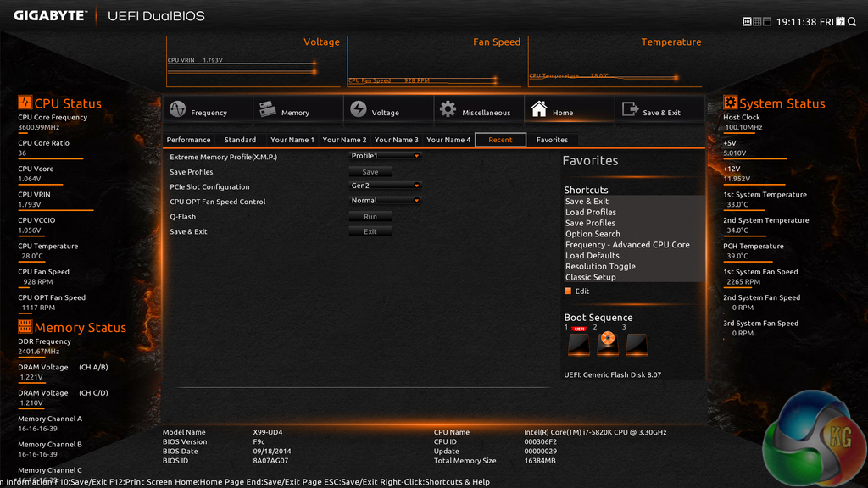Open the Memory main menu
The height and width of the screenshot is (488, 868).
click(x=298, y=109)
